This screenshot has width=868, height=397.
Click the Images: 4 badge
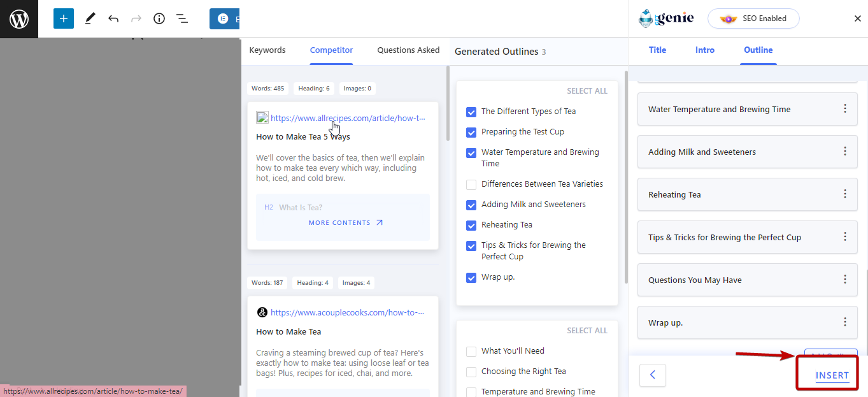357,283
